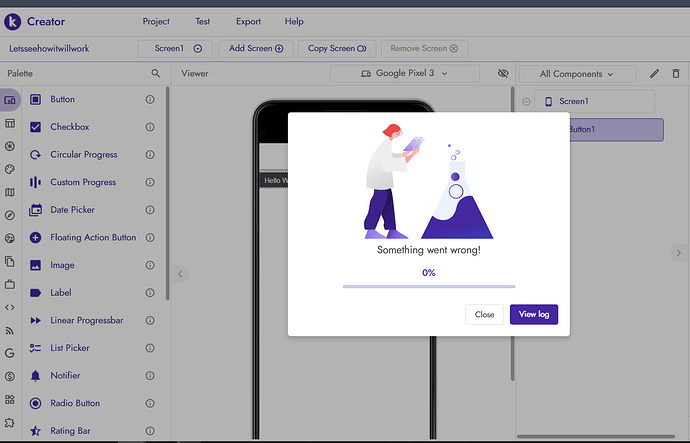The height and width of the screenshot is (443, 690).
Task: Click the trash delete component icon
Action: pyautogui.click(x=676, y=74)
